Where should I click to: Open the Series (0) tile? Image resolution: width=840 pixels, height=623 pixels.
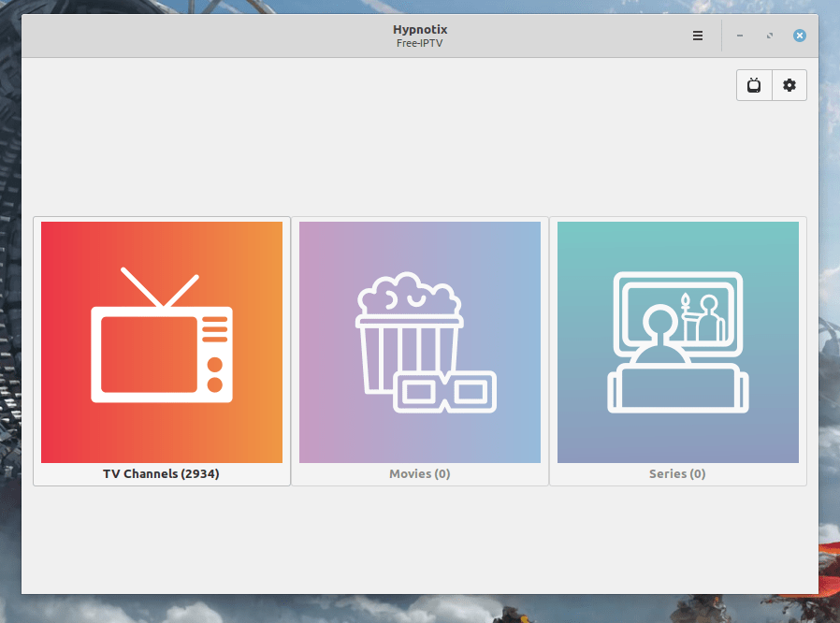point(678,352)
